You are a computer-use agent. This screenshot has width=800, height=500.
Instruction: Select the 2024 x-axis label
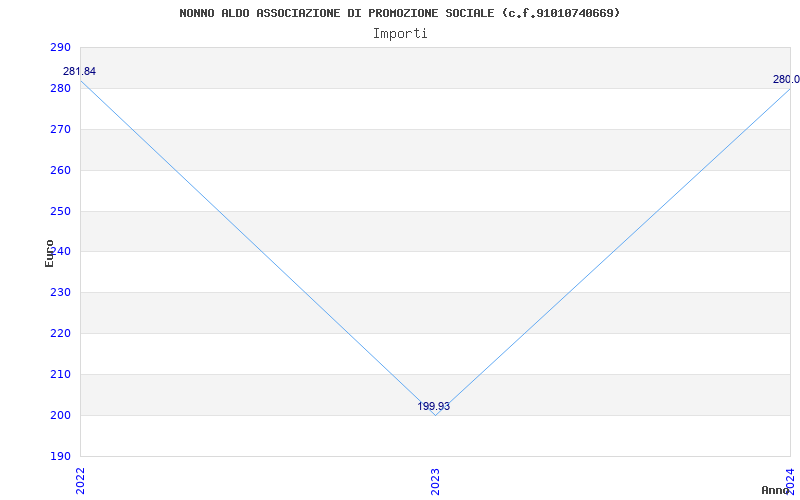point(790,481)
